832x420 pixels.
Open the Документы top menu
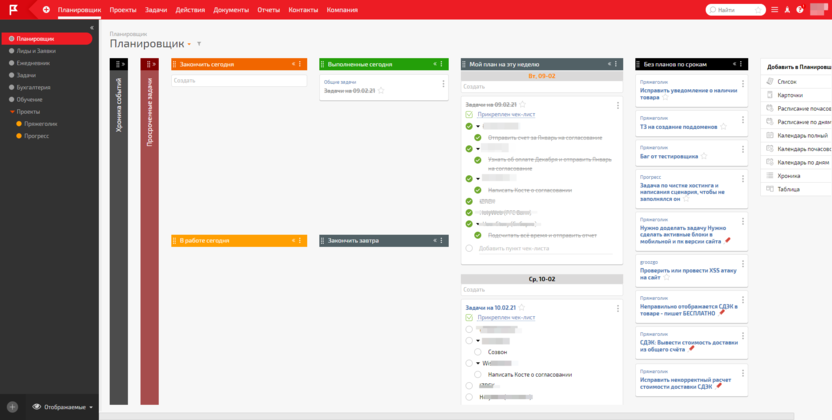point(231,9)
